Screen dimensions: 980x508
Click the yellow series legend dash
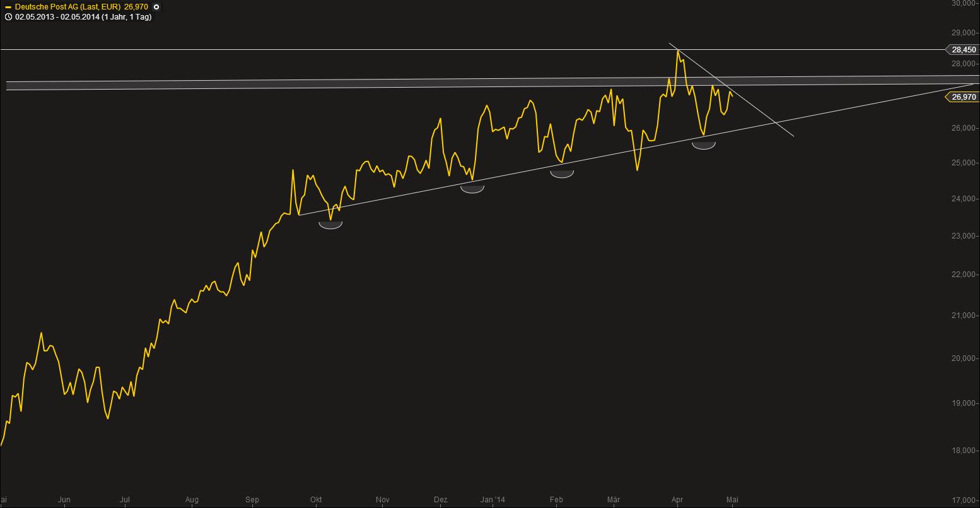[x=8, y=7]
